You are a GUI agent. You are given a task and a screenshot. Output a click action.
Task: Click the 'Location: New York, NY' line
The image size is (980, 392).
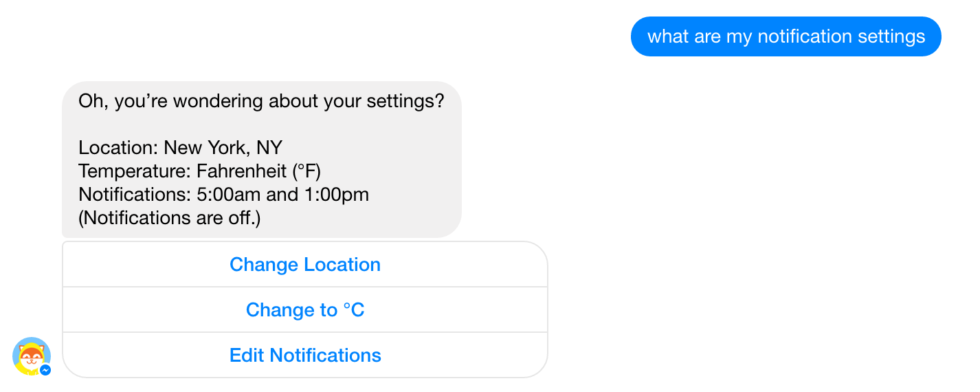(180, 148)
